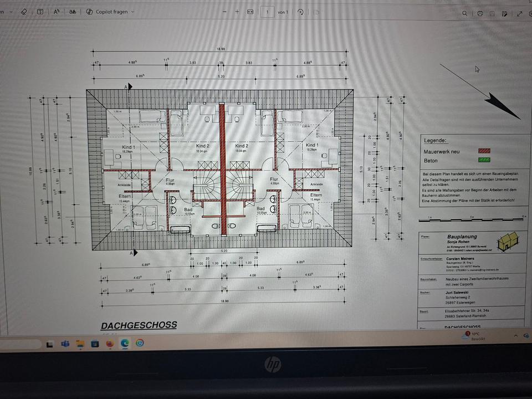Open Firefox from the taskbar

(110, 344)
